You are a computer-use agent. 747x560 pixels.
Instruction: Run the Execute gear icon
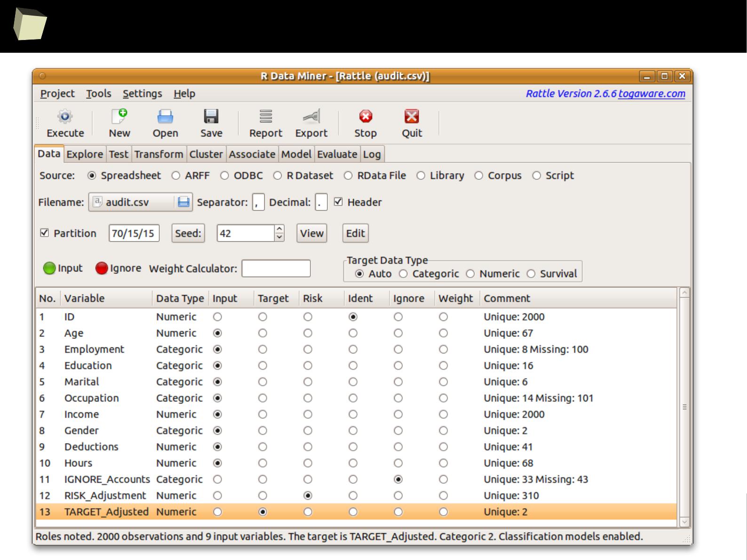pos(65,116)
